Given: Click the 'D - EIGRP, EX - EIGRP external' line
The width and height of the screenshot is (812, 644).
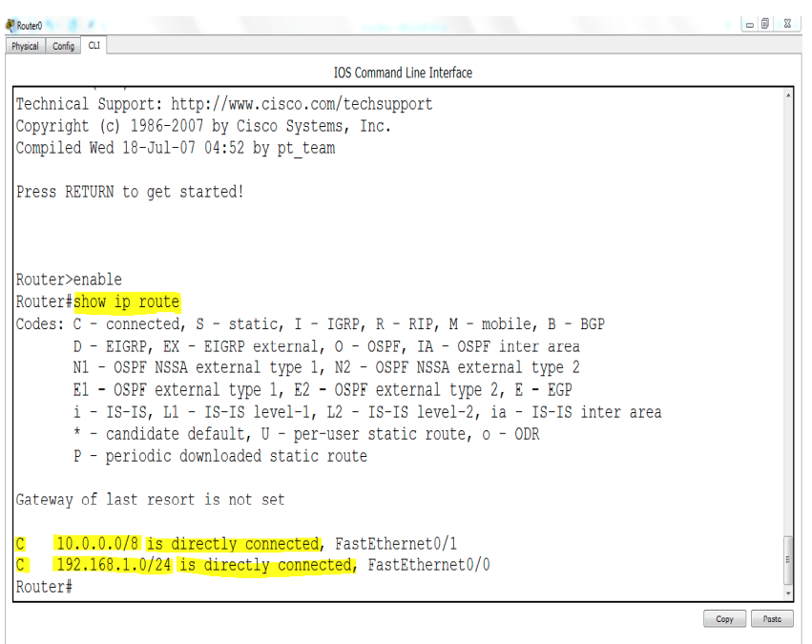Looking at the screenshot, I should point(326,346).
